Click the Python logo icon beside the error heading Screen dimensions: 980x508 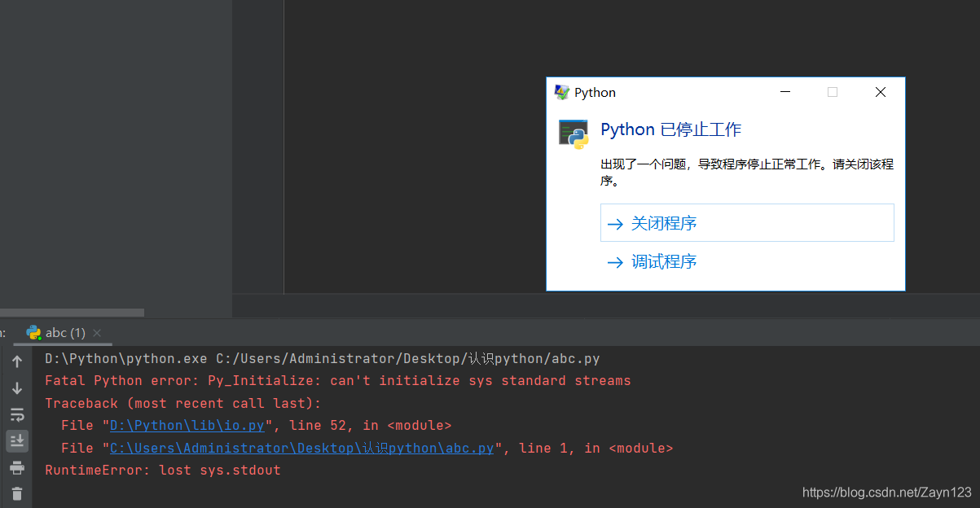coord(573,134)
